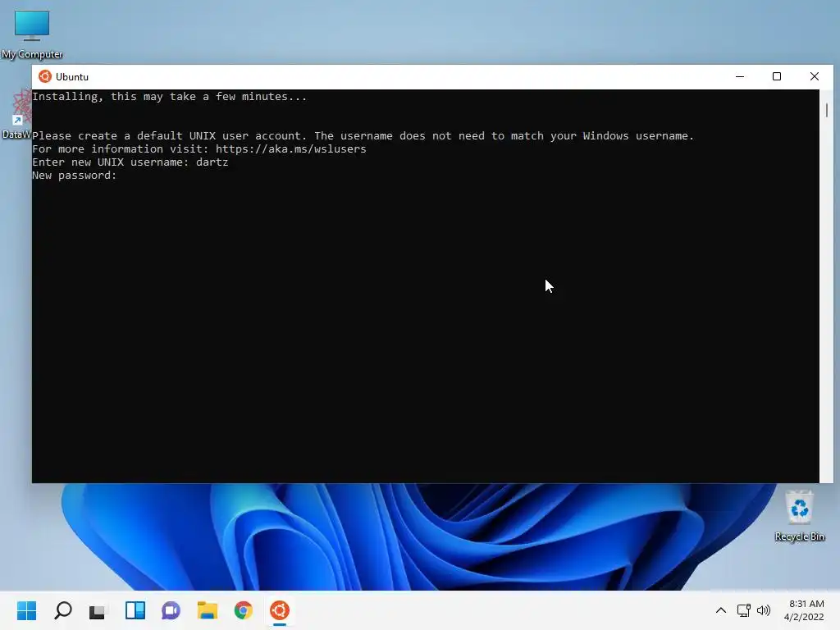
Task: Select the Recycle Bin desktop icon
Action: [799, 516]
